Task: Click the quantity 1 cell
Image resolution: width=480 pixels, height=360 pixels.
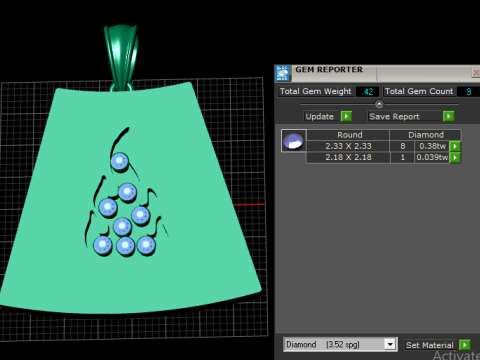Action: click(x=403, y=157)
